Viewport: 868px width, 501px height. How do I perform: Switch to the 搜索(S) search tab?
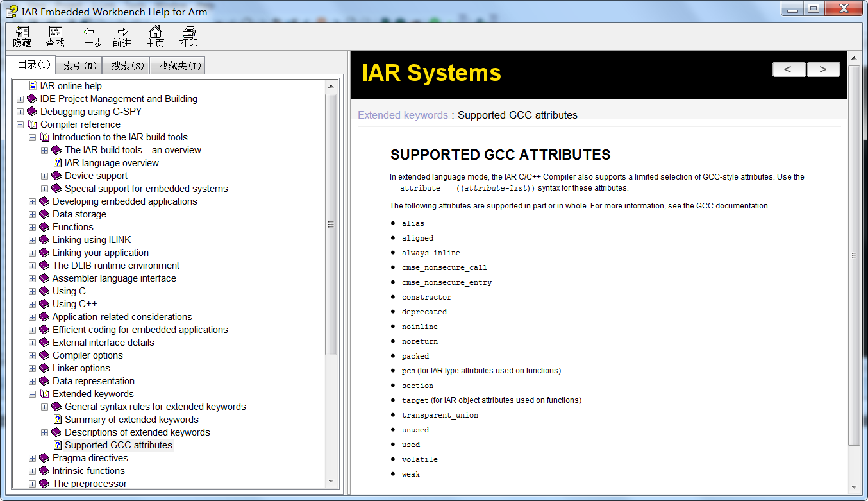tap(127, 65)
